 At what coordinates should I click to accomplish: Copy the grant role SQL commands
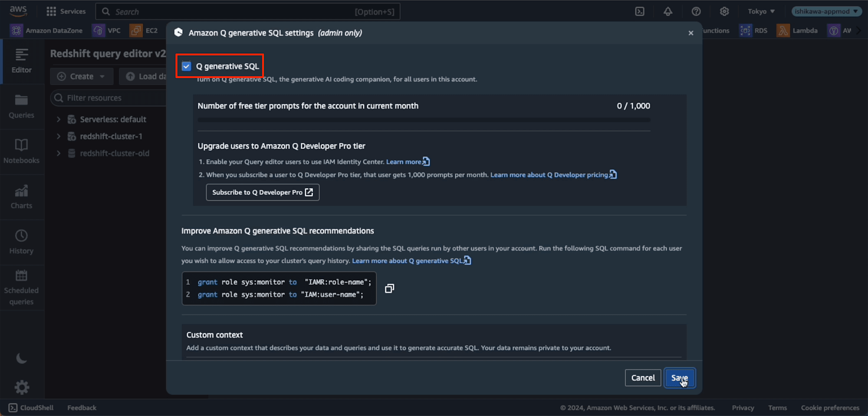pos(389,288)
